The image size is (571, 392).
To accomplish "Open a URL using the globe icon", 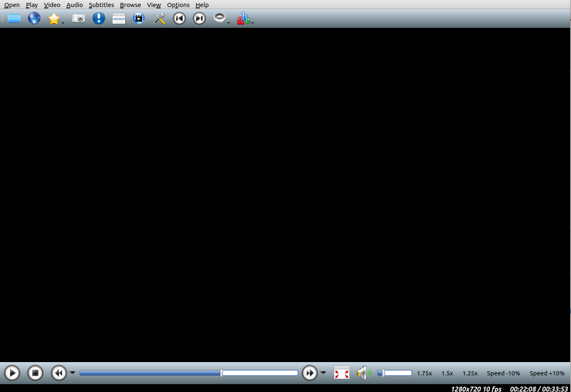I will [34, 18].
